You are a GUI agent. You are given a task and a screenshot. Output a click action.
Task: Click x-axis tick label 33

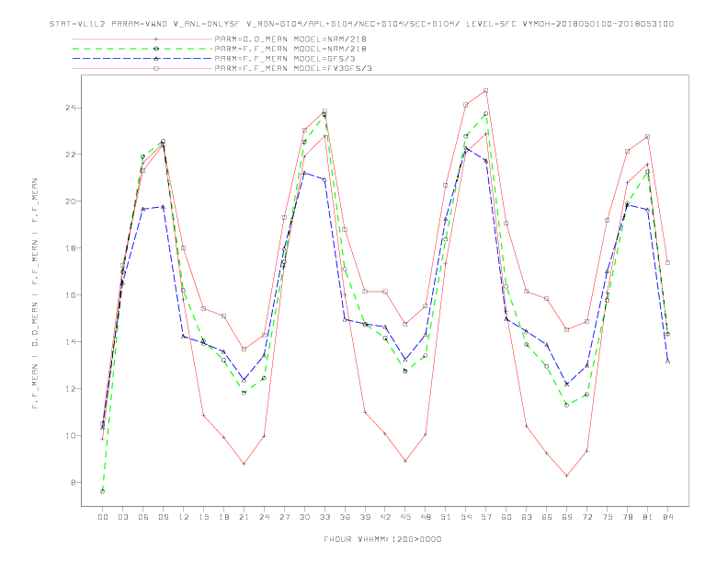pos(324,517)
